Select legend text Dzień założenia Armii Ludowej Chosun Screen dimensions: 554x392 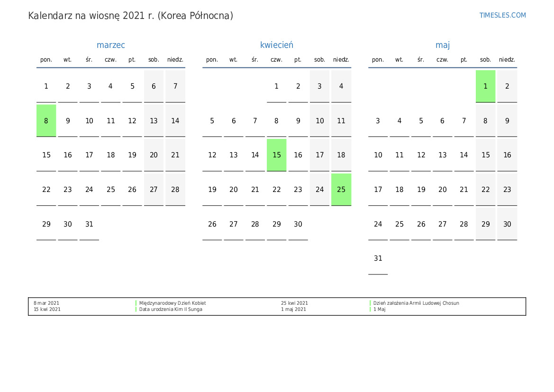point(416,303)
